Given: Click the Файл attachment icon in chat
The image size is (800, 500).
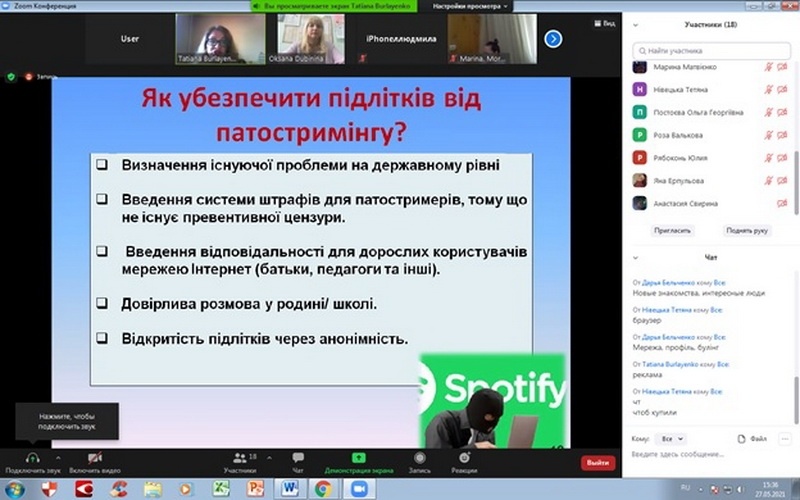Looking at the screenshot, I should click(743, 438).
